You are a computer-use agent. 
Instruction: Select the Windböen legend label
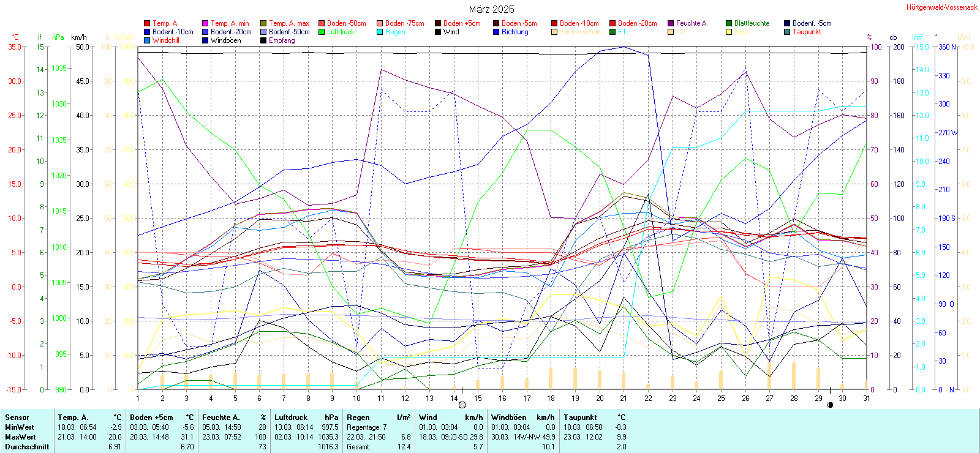[225, 40]
